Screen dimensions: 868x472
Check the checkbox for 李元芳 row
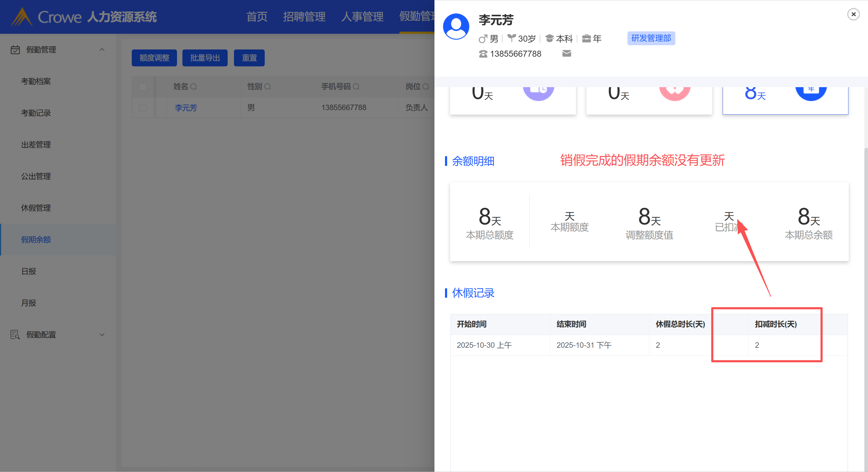143,108
